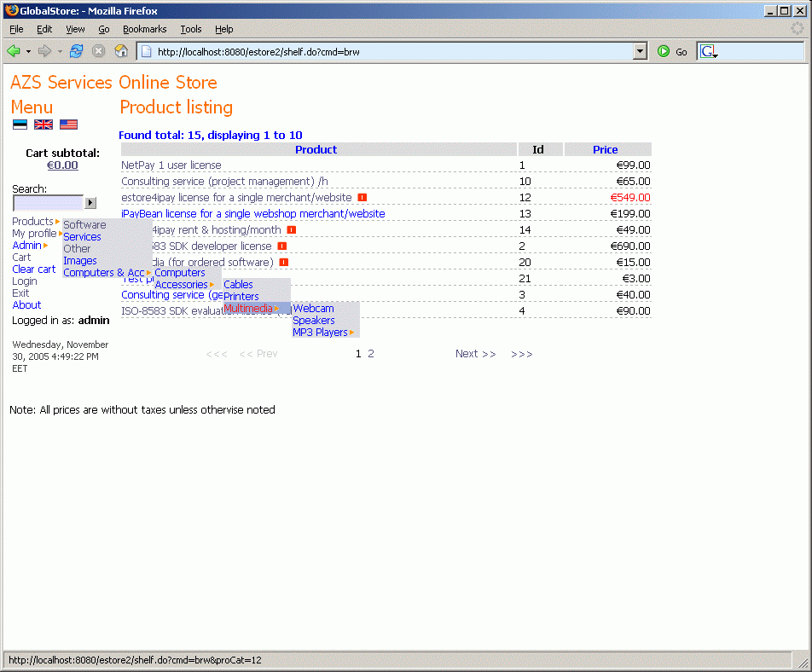Sort the table by the Product header
Image resolution: width=812 pixels, height=672 pixels.
(x=316, y=149)
